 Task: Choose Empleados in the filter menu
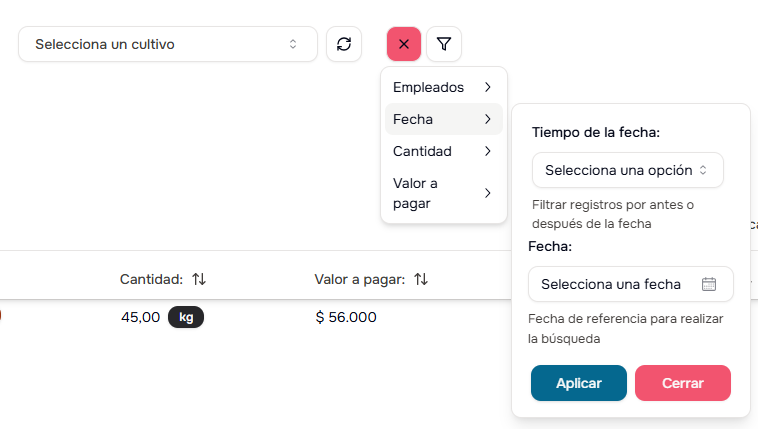(428, 87)
